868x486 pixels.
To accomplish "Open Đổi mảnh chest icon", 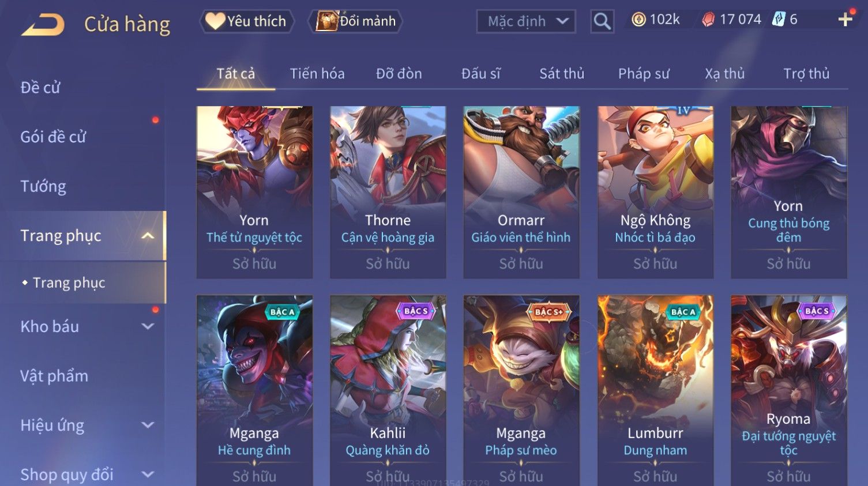I will coord(326,21).
